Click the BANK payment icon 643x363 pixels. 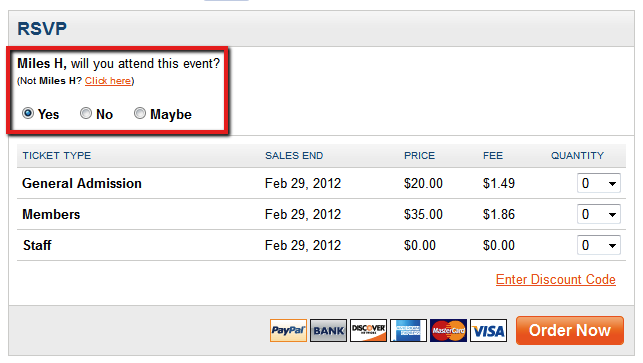click(328, 331)
